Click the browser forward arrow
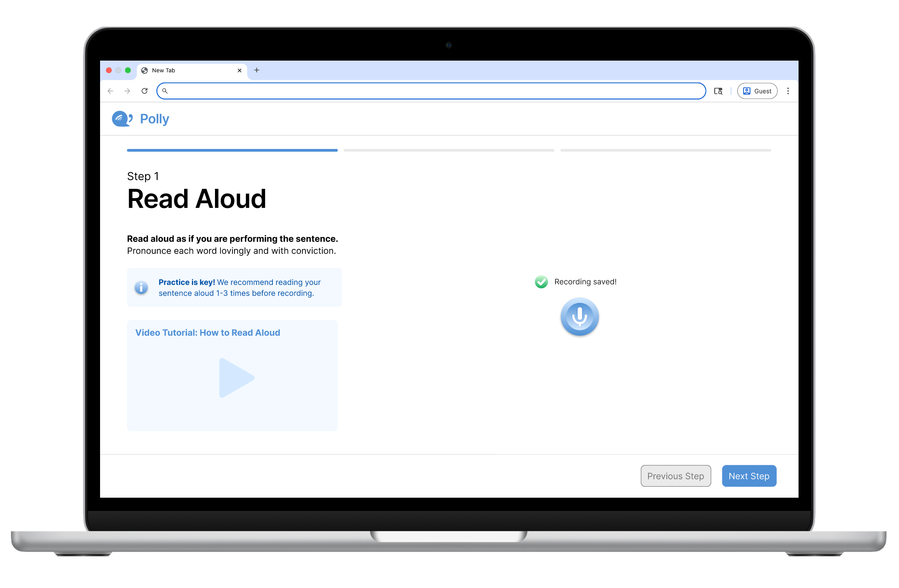 pyautogui.click(x=127, y=91)
